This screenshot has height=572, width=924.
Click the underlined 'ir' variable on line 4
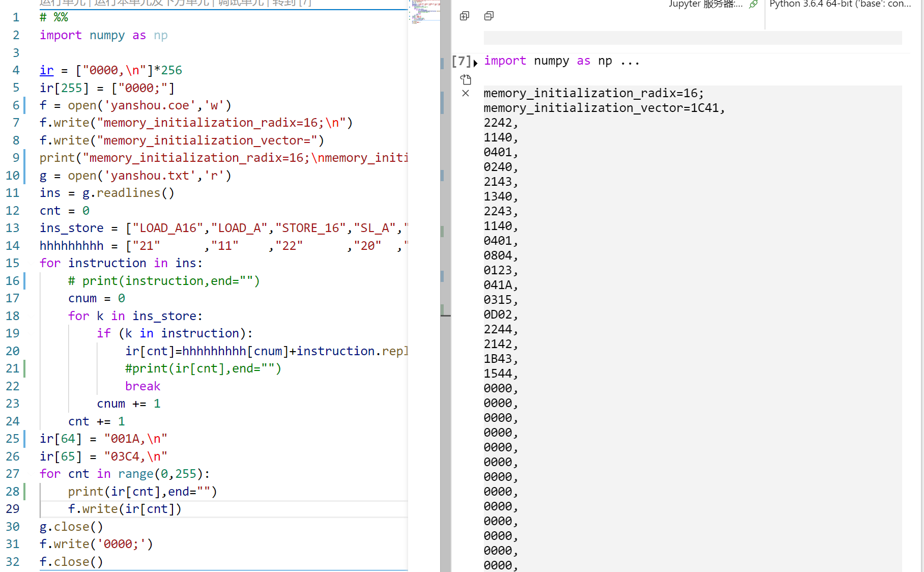pos(46,70)
